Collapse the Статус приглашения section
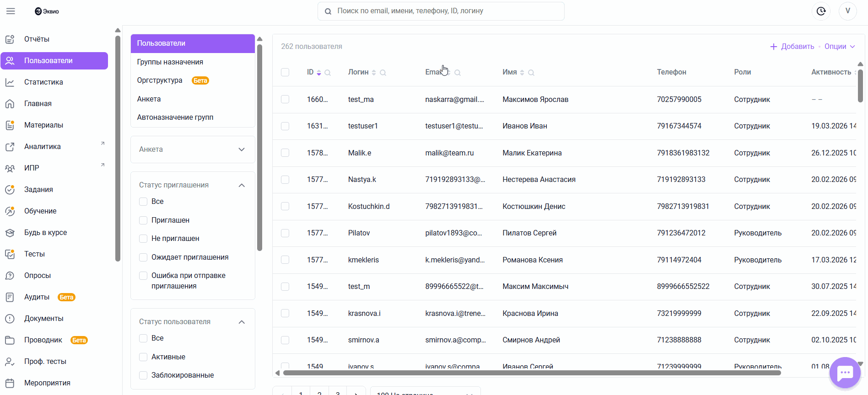 242,185
